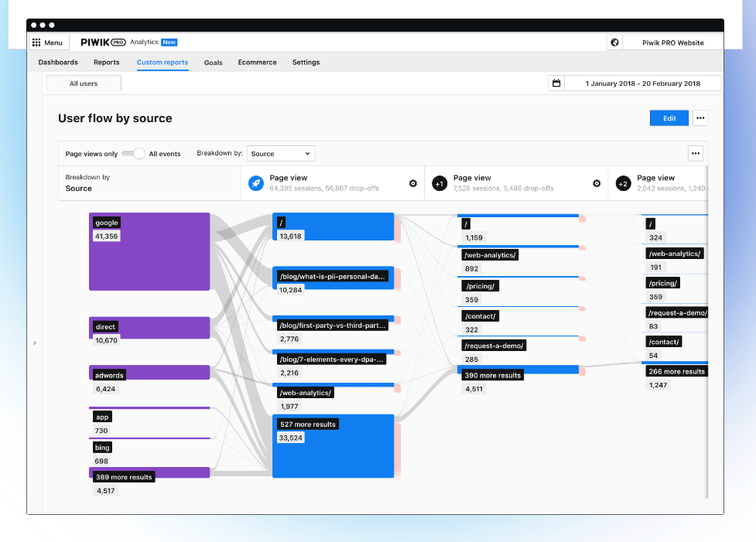
Task: Open the Menu grid icon
Action: coord(36,43)
